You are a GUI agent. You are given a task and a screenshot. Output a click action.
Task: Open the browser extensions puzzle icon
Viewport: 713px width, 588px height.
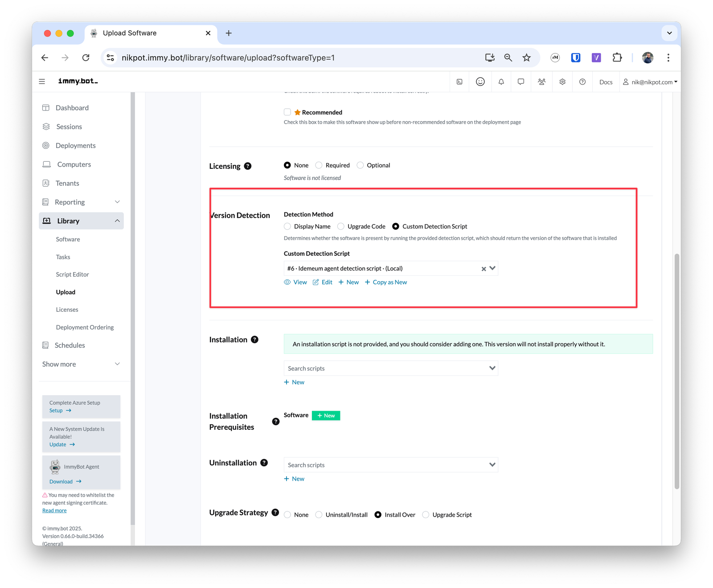pos(617,57)
